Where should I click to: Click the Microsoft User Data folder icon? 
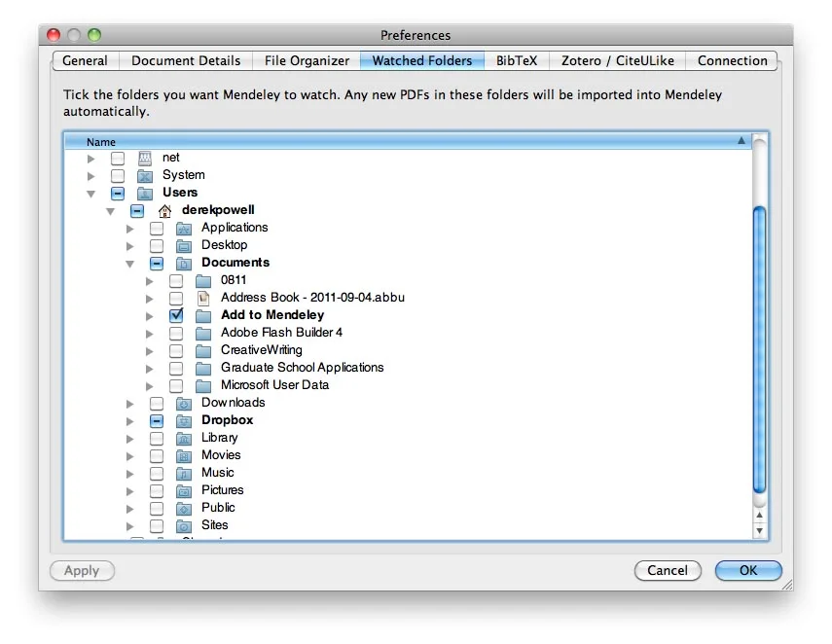[203, 385]
